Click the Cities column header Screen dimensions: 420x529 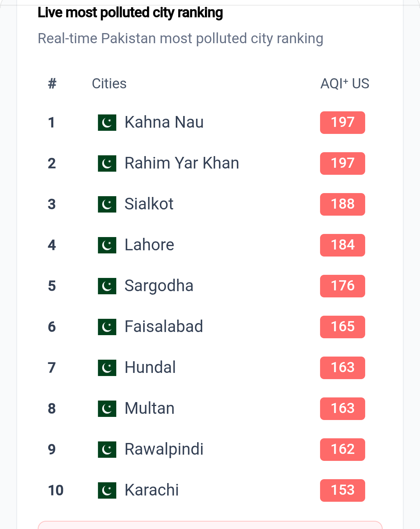(109, 84)
